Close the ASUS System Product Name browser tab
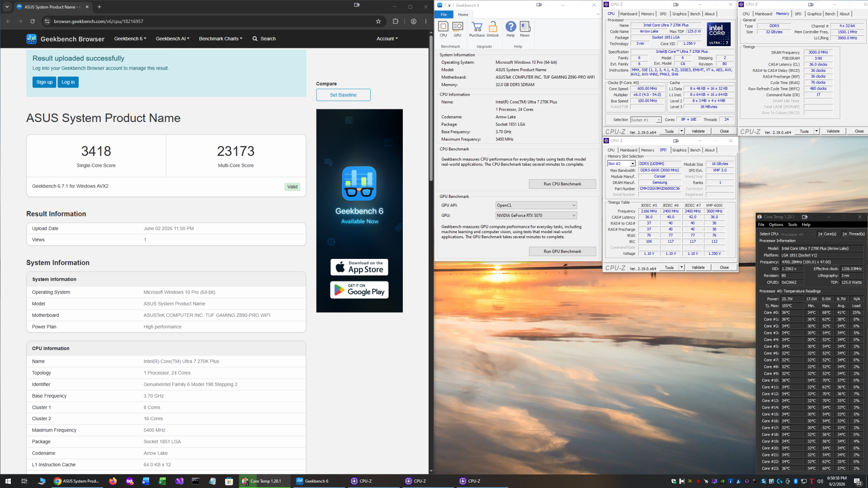 tap(87, 7)
